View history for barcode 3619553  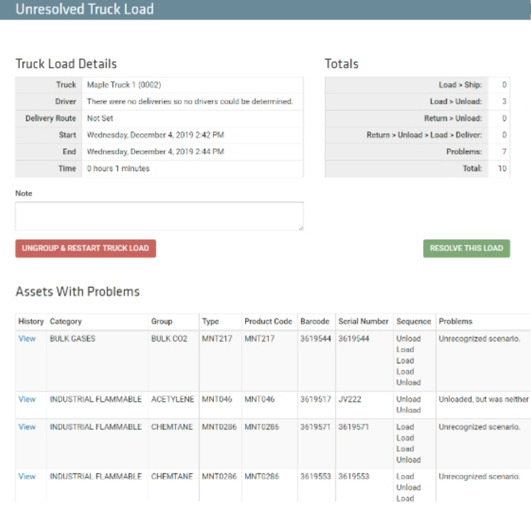27,477
